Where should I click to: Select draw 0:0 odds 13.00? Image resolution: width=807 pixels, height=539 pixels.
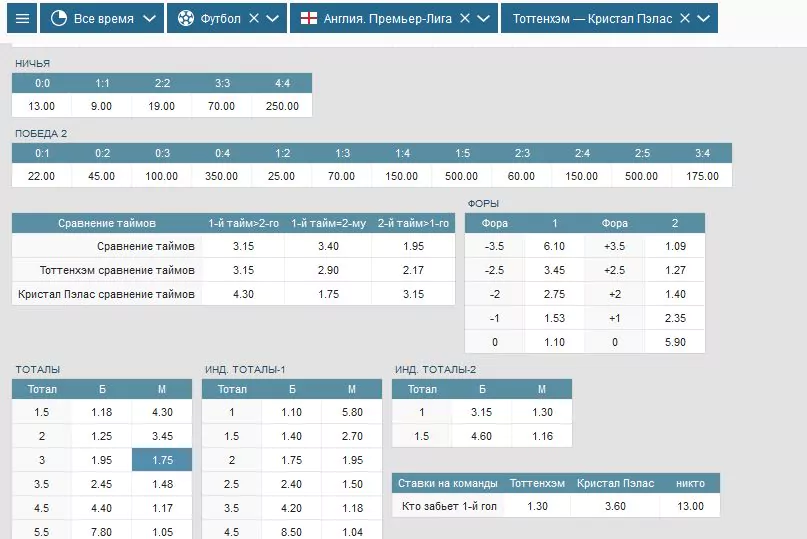pos(42,106)
